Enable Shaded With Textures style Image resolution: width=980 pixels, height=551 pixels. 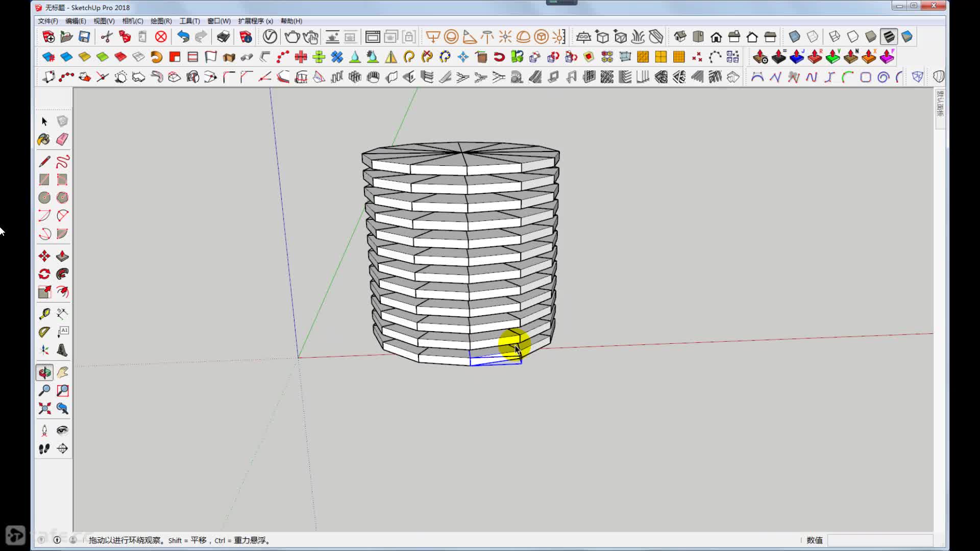[x=889, y=37]
